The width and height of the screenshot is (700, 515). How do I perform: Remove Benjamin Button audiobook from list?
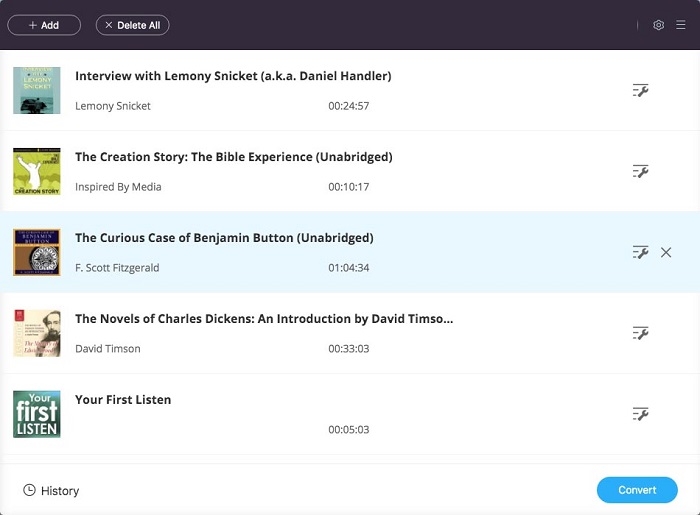(x=666, y=253)
